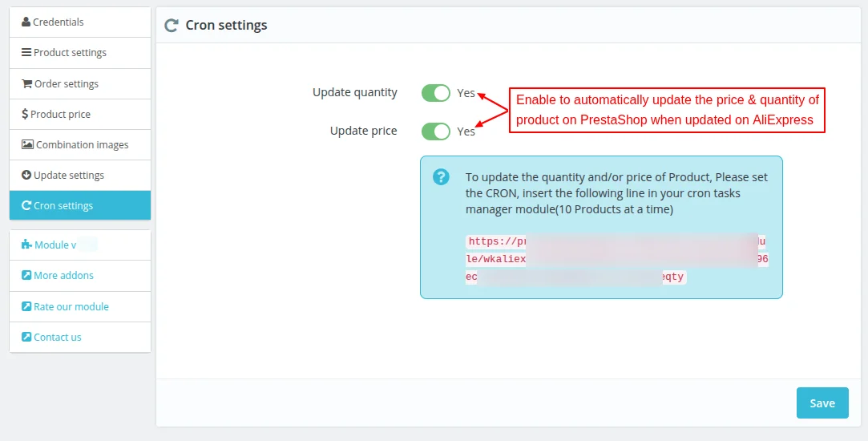Viewport: 868px width, 441px height.
Task: Disable the Update price toggle
Action: coord(436,131)
